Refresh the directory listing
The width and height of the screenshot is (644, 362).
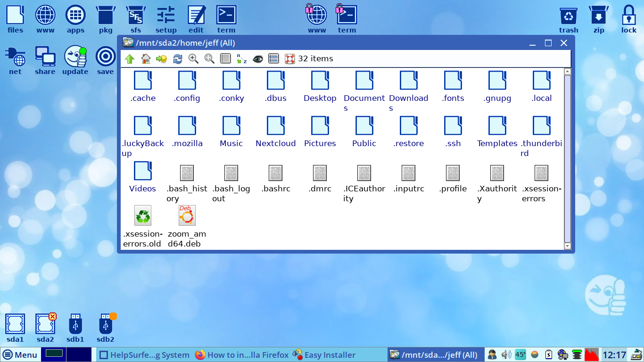coord(178,58)
